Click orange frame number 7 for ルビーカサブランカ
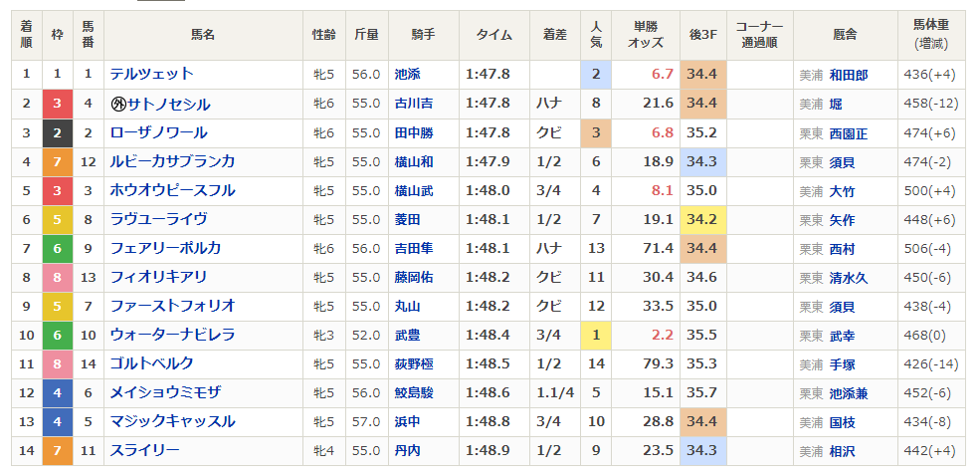 coord(58,161)
